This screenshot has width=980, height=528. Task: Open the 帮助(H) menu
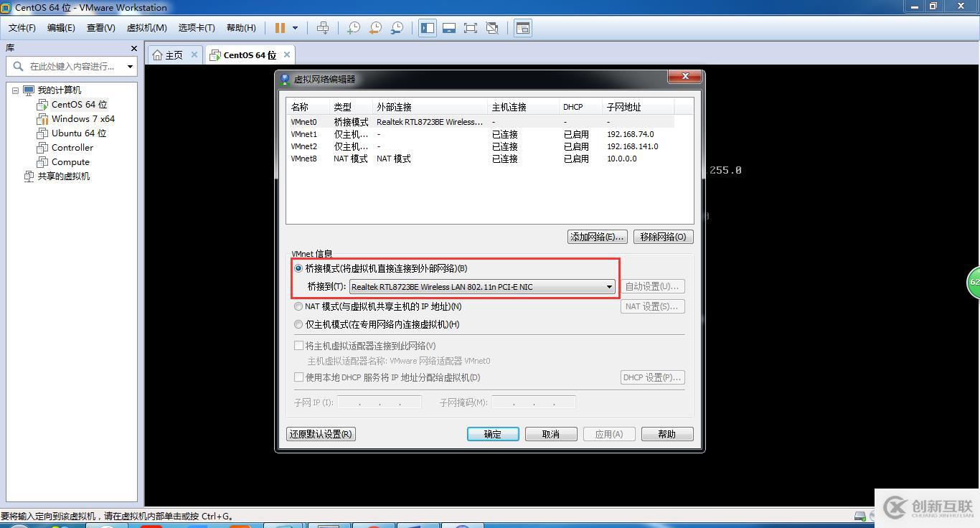tap(241, 28)
